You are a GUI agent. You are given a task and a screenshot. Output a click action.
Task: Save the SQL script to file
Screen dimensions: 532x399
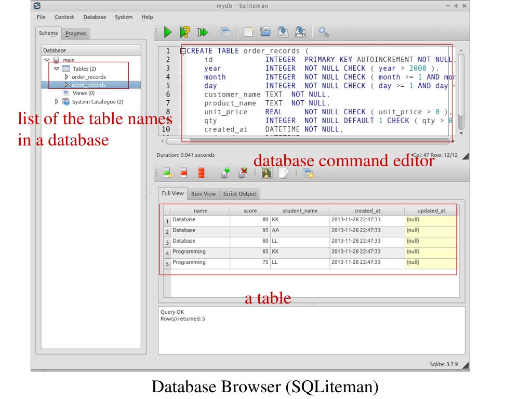click(x=283, y=32)
